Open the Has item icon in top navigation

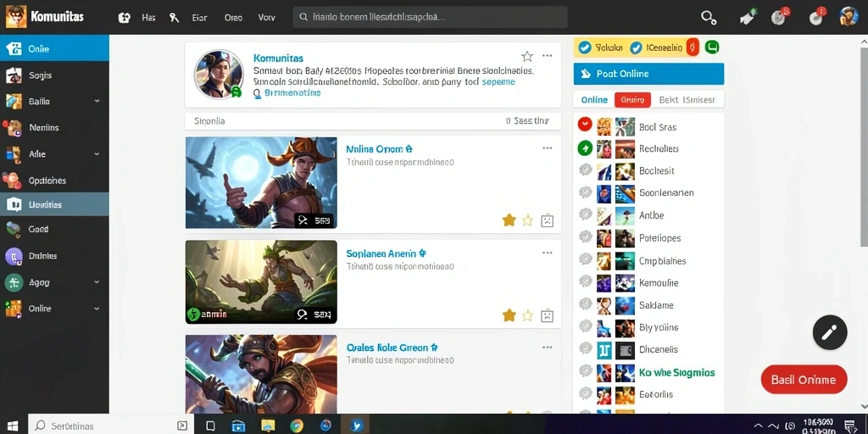pos(125,18)
